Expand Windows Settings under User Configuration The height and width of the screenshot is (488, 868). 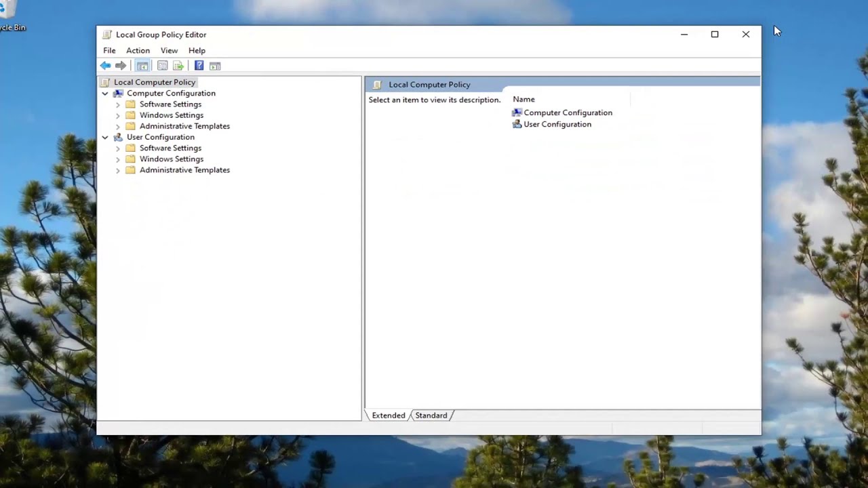point(118,159)
